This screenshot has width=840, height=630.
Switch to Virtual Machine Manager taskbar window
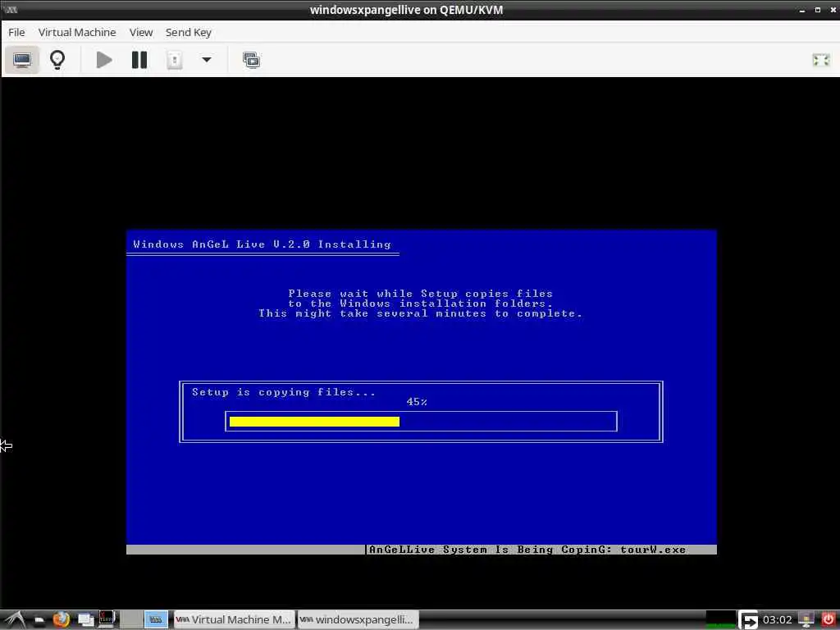click(234, 620)
